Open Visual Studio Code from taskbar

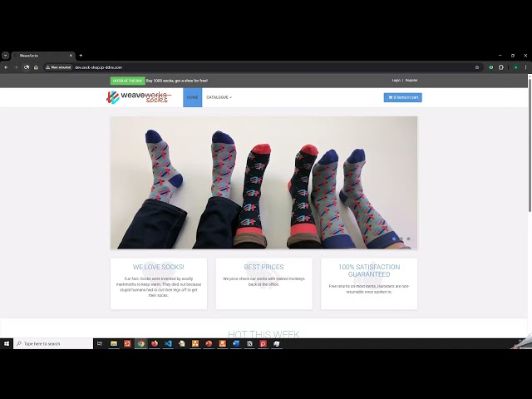[168, 343]
